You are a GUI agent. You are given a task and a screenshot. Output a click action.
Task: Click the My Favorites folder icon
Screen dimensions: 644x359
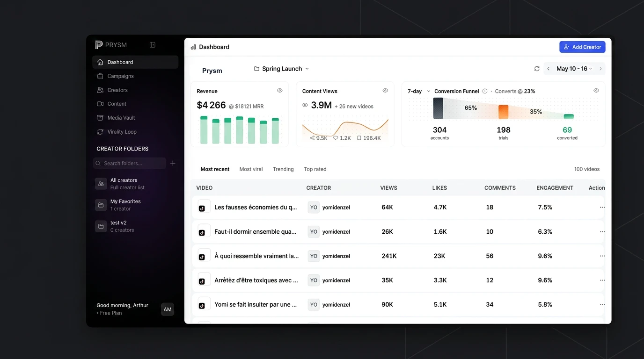click(x=101, y=205)
